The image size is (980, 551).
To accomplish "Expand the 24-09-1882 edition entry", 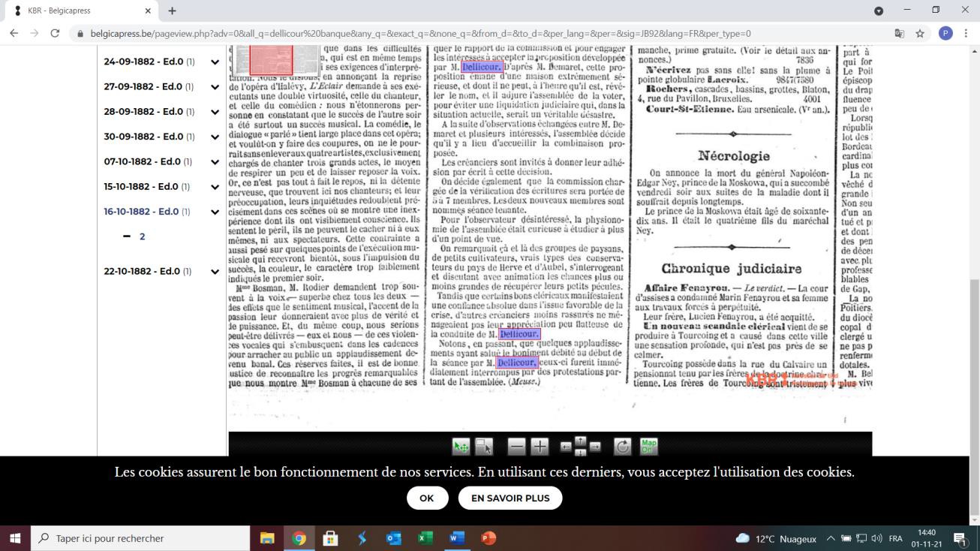I will coord(215,62).
